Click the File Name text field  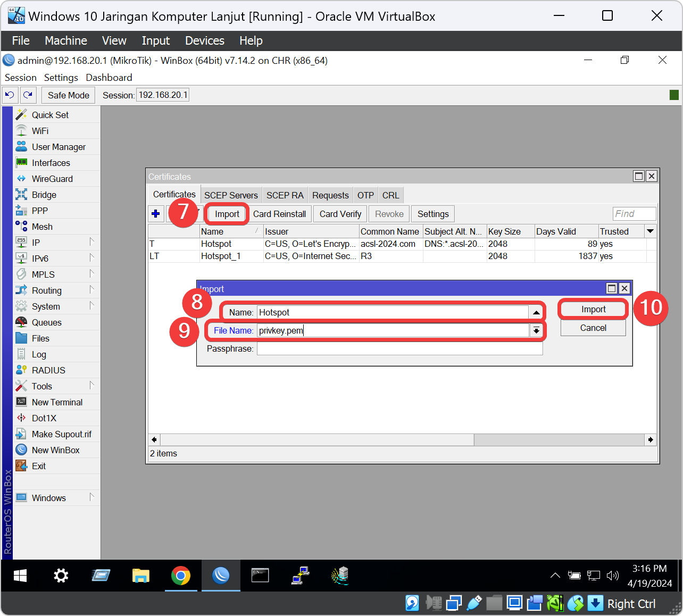tap(393, 330)
